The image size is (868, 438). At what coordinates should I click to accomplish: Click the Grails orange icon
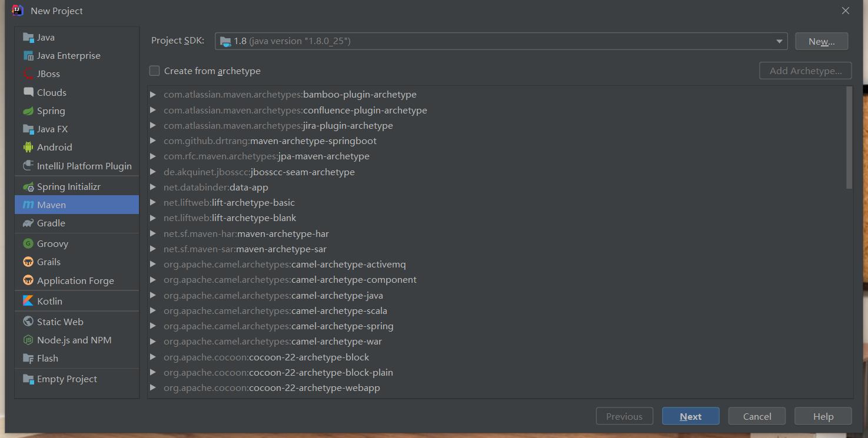click(28, 262)
